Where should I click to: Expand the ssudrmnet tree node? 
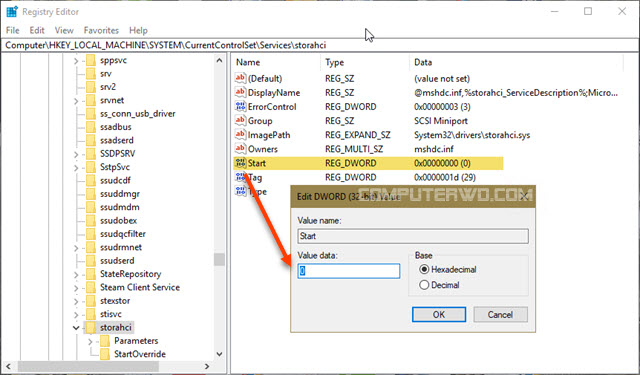point(76,248)
